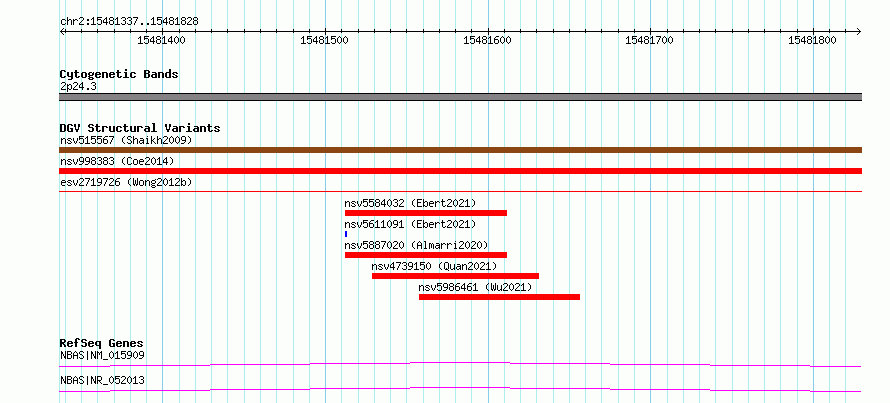Screen dimensions: 890x403
Task: Click the 15481600 ruler tick label
Action: pos(487,40)
